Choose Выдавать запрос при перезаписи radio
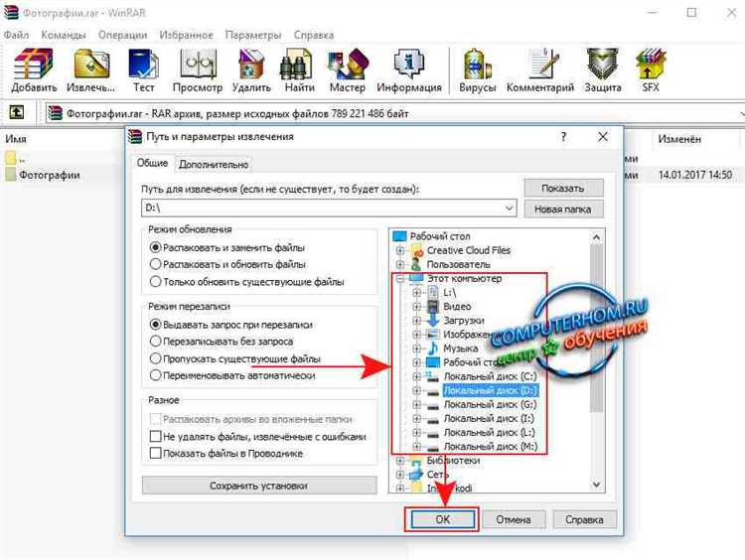Screen dimensions: 745x560 coord(155,325)
